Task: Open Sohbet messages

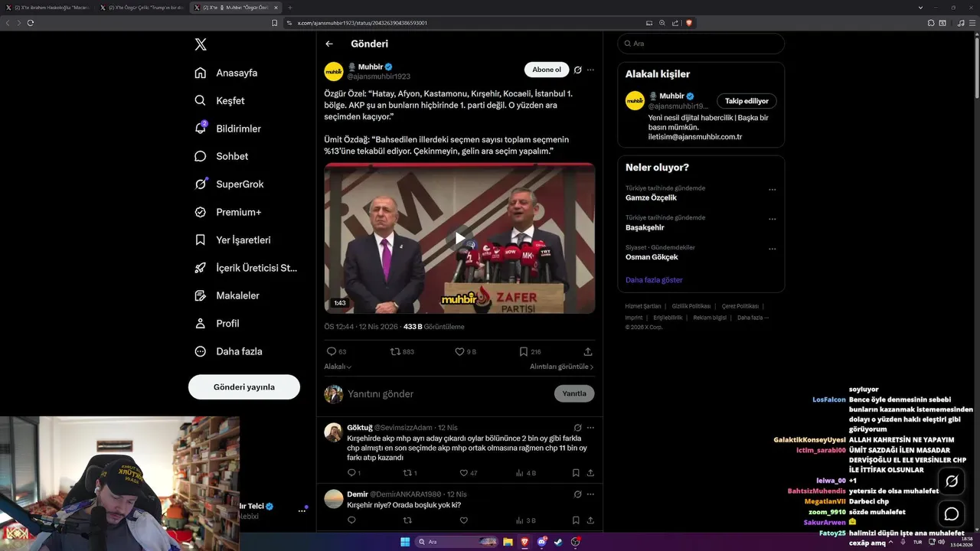Action: pyautogui.click(x=221, y=156)
